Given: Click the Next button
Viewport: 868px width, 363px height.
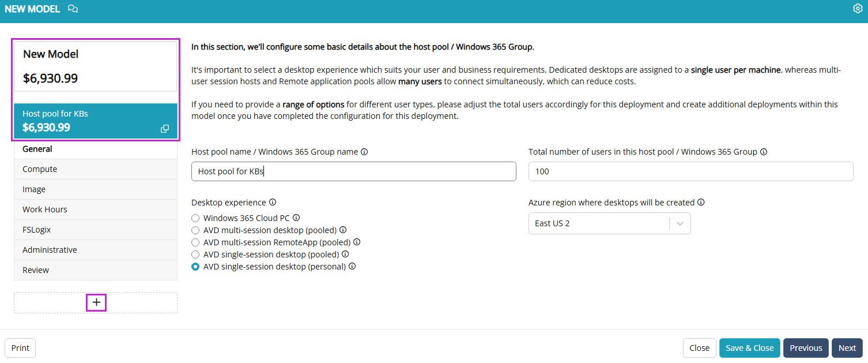Looking at the screenshot, I should tap(847, 348).
